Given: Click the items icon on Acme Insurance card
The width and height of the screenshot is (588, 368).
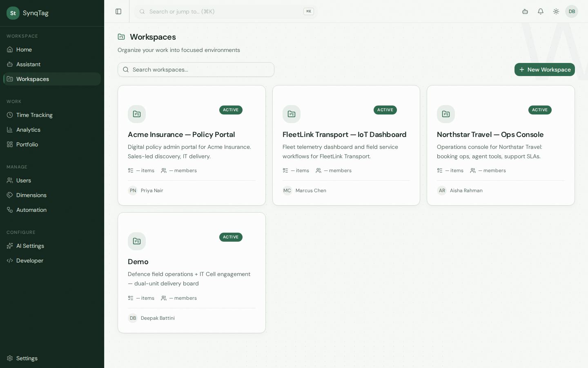Looking at the screenshot, I should point(131,171).
